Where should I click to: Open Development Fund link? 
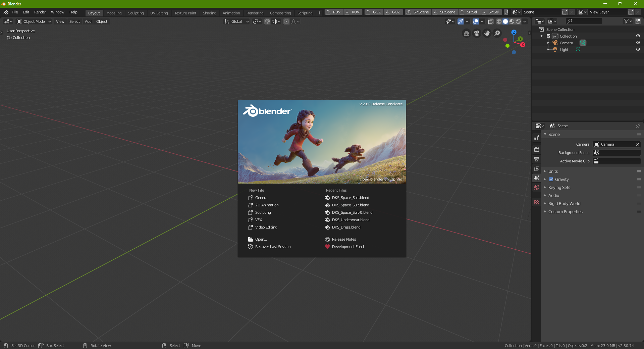click(x=348, y=247)
